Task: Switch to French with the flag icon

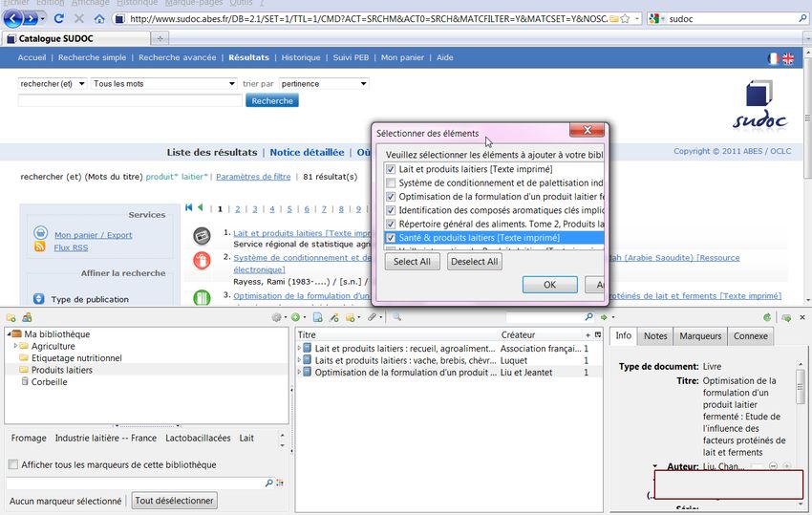Action: 773,58
